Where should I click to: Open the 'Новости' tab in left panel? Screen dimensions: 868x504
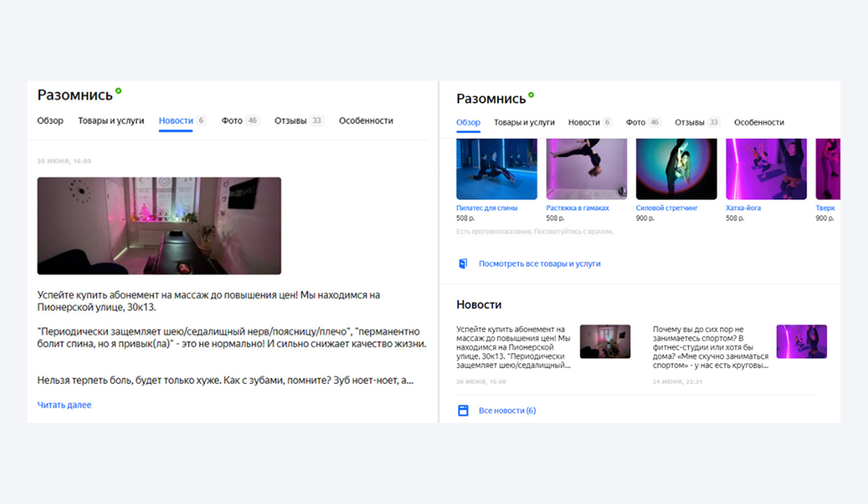(x=176, y=120)
